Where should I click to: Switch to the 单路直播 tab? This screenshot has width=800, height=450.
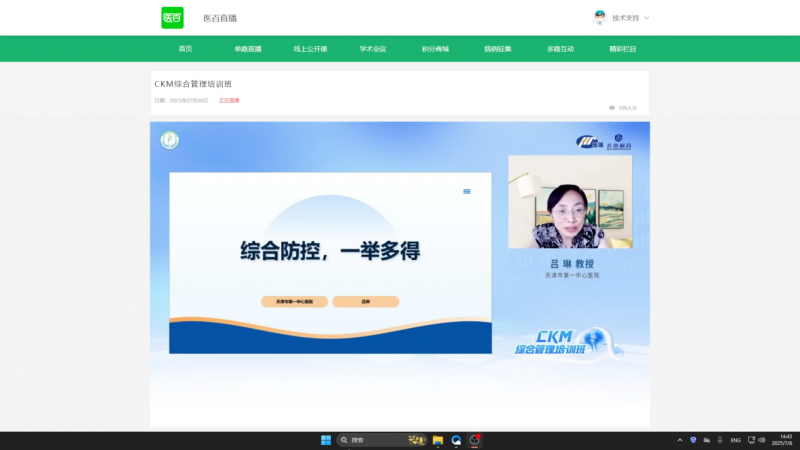[x=248, y=49]
